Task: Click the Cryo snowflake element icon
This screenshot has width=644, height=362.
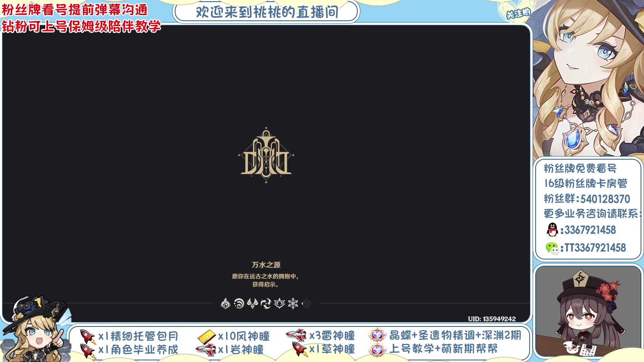Action: tap(293, 304)
